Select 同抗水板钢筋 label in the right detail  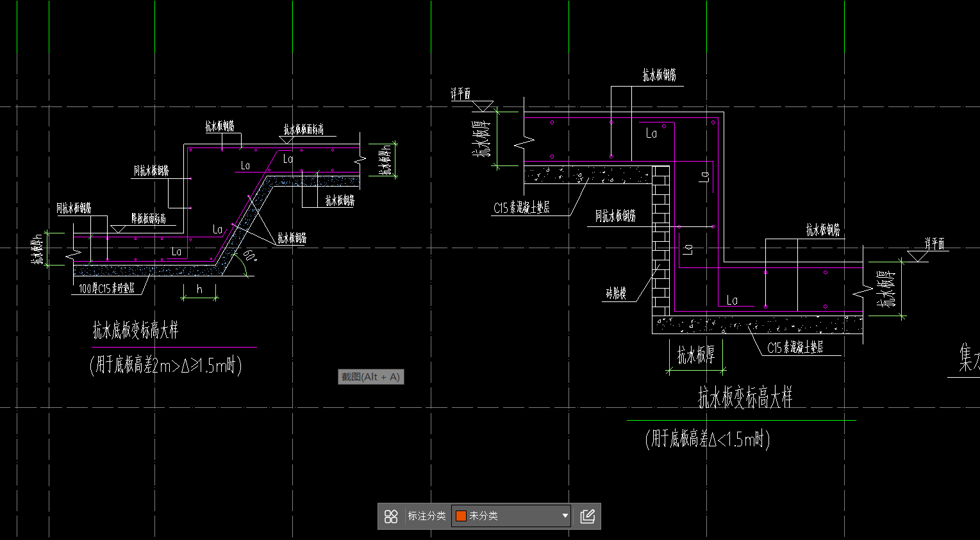[615, 216]
